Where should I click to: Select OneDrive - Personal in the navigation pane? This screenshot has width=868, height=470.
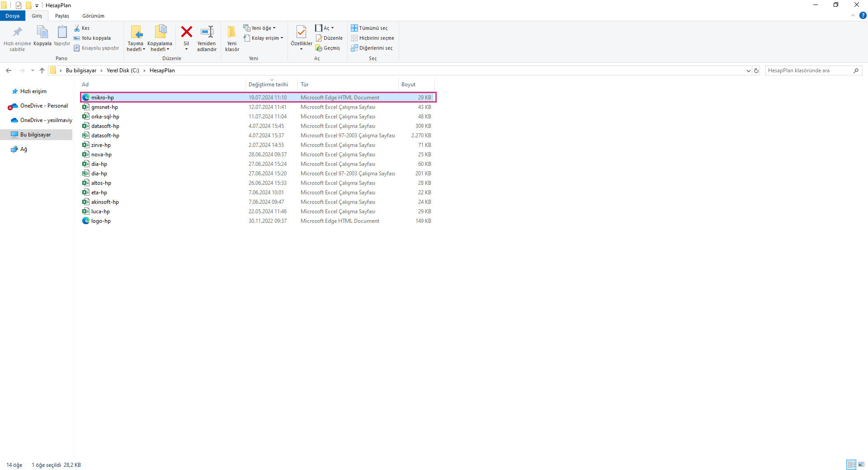(x=44, y=106)
